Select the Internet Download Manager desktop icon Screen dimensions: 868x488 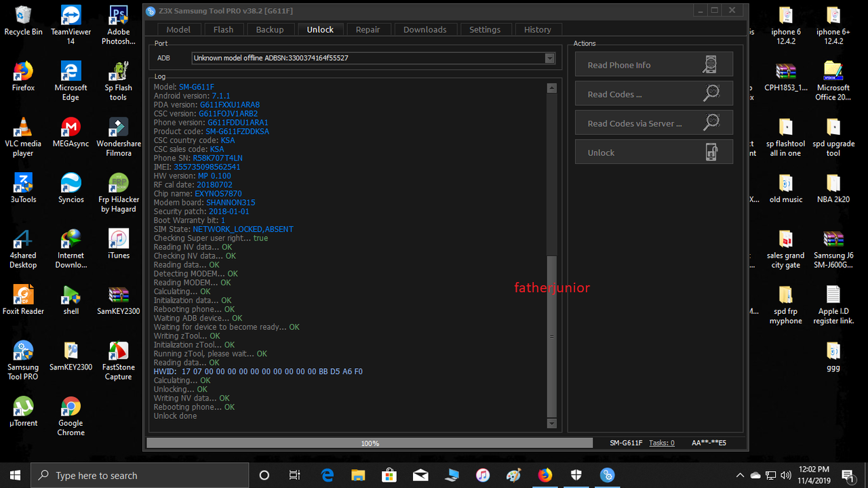pyautogui.click(x=71, y=249)
